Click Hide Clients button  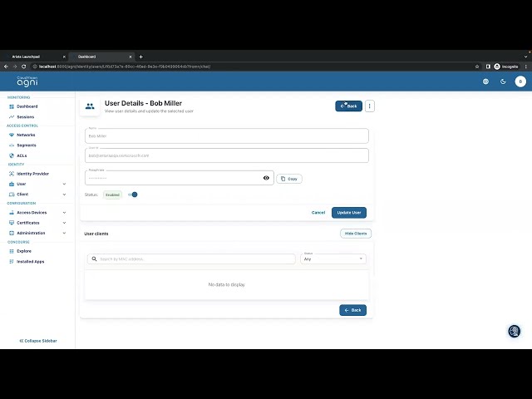click(356, 234)
